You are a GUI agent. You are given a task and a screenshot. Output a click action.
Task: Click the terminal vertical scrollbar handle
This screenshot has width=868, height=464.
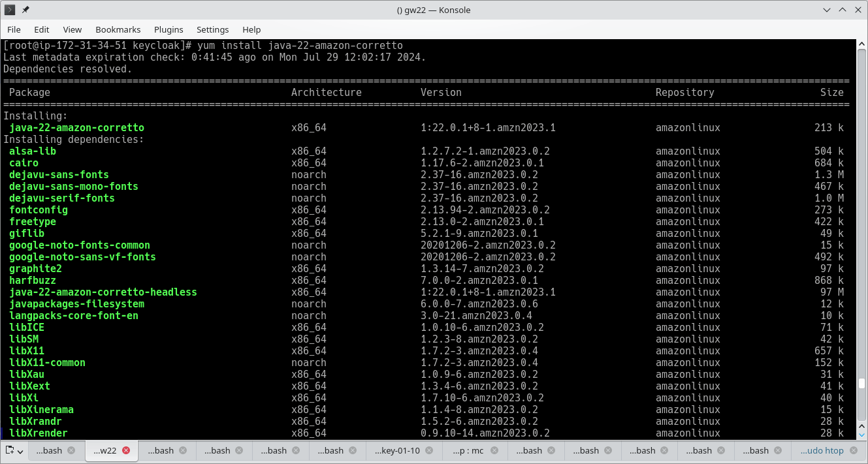click(x=862, y=382)
